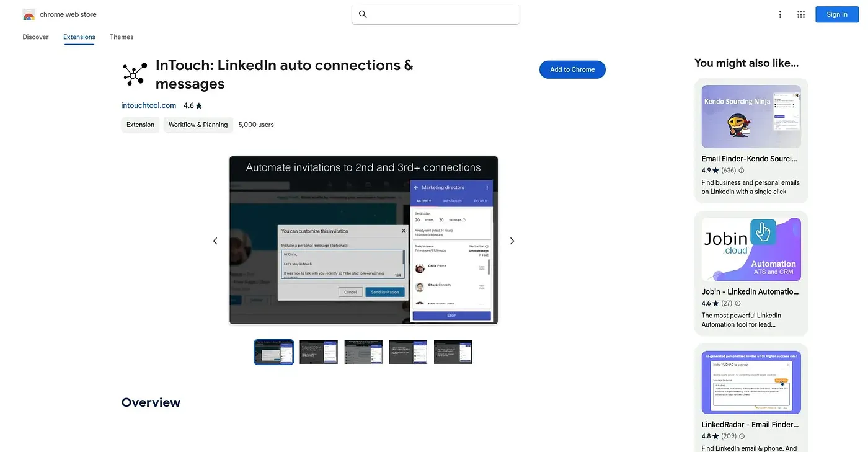Open Jobin - LinkedIn Automation title
Image resolution: width=868 pixels, height=452 pixels.
click(750, 291)
